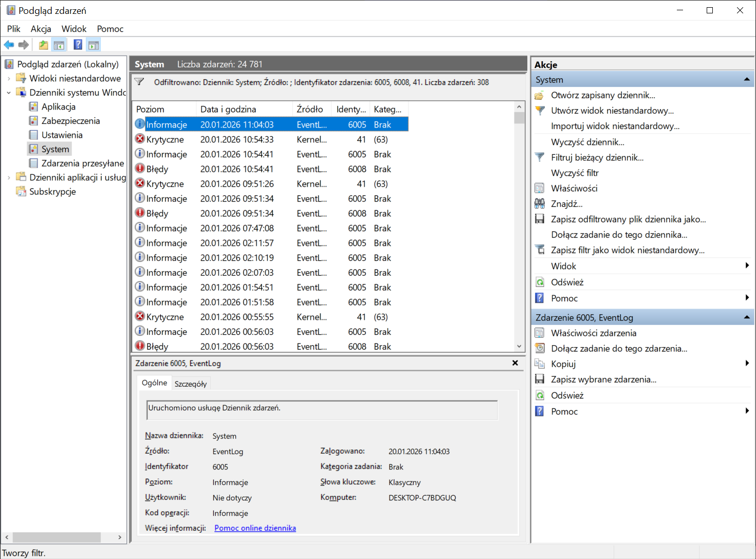Select the Zabezpieczenia log in the tree
Viewport: 756px width, 559px height.
70,121
